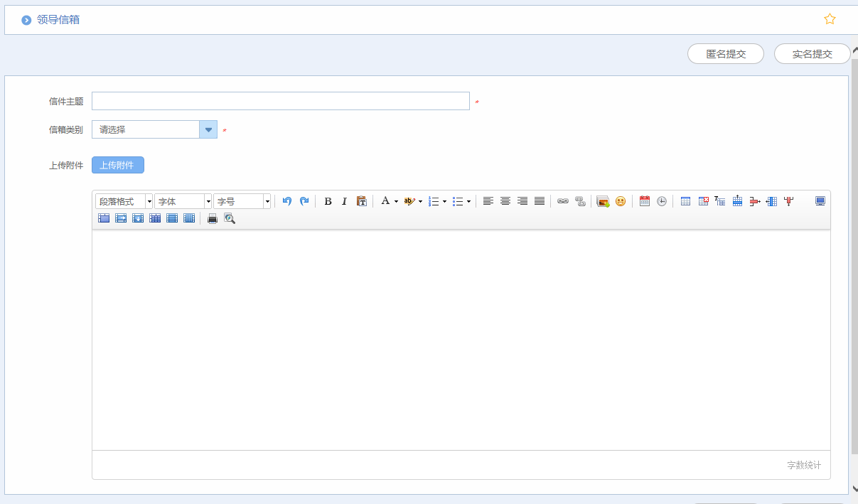Insert date using the calendar icon
This screenshot has height=504, width=858.
(x=645, y=201)
